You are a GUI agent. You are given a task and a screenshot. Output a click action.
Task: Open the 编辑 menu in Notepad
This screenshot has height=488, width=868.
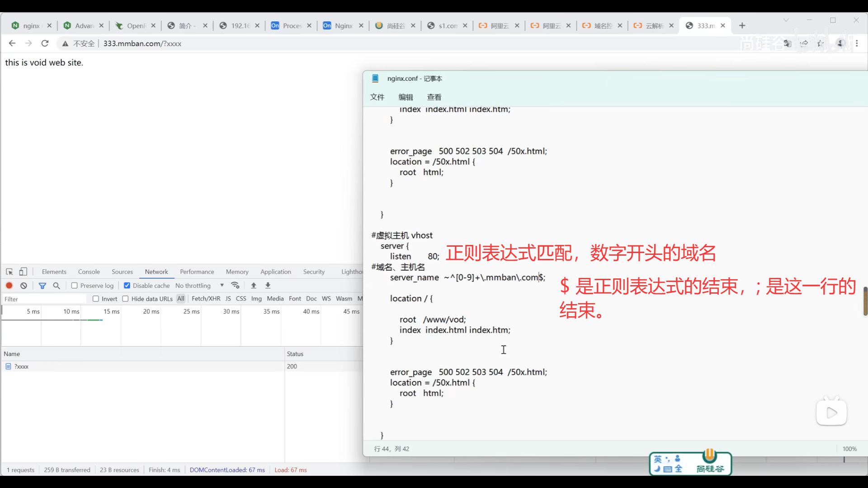[406, 97]
